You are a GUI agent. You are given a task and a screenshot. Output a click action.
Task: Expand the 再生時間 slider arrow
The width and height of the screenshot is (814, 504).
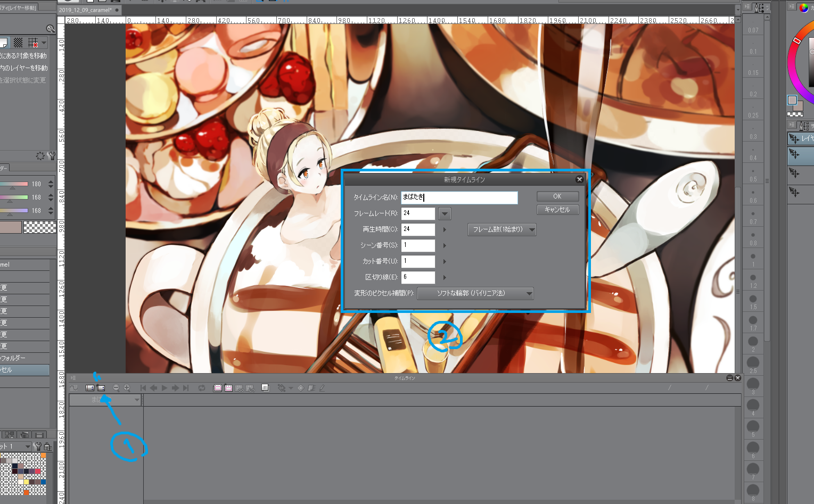pyautogui.click(x=445, y=229)
